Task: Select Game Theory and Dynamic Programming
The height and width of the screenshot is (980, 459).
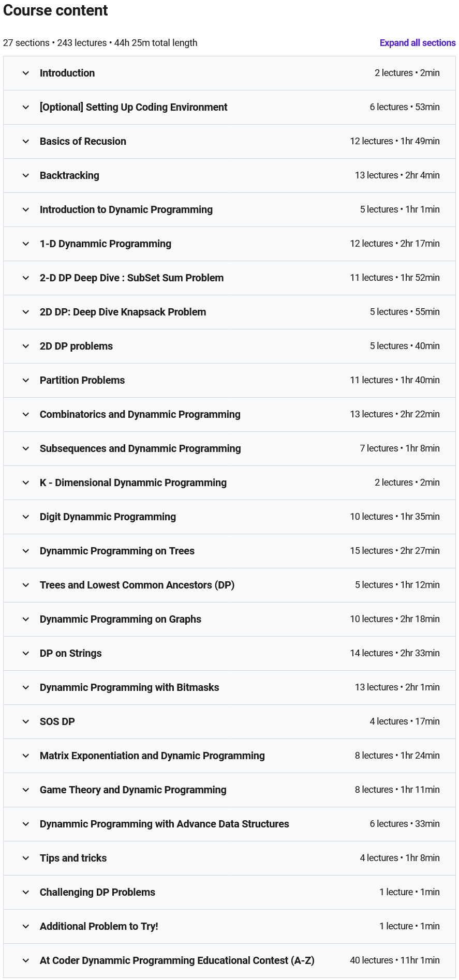Action: tap(133, 790)
